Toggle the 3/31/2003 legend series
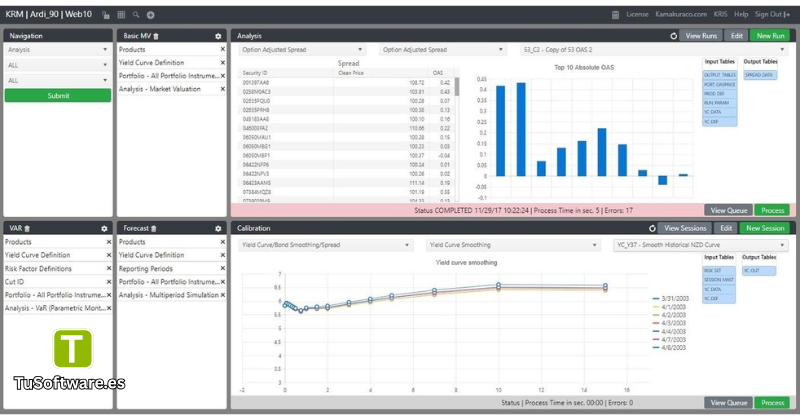 670,299
